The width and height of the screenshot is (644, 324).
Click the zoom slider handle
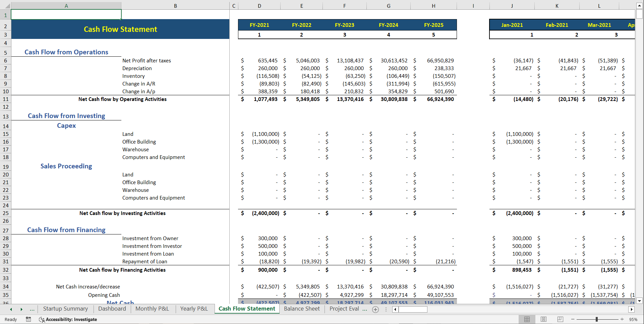[x=597, y=319]
